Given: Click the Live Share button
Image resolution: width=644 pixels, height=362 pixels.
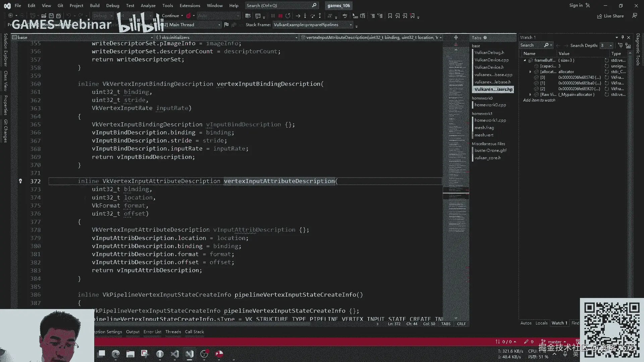Looking at the screenshot, I should point(610,16).
